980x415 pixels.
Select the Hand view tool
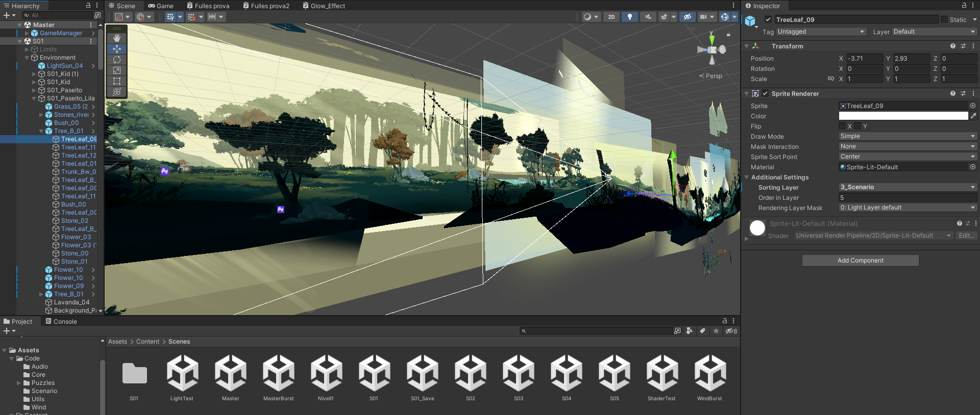[117, 38]
